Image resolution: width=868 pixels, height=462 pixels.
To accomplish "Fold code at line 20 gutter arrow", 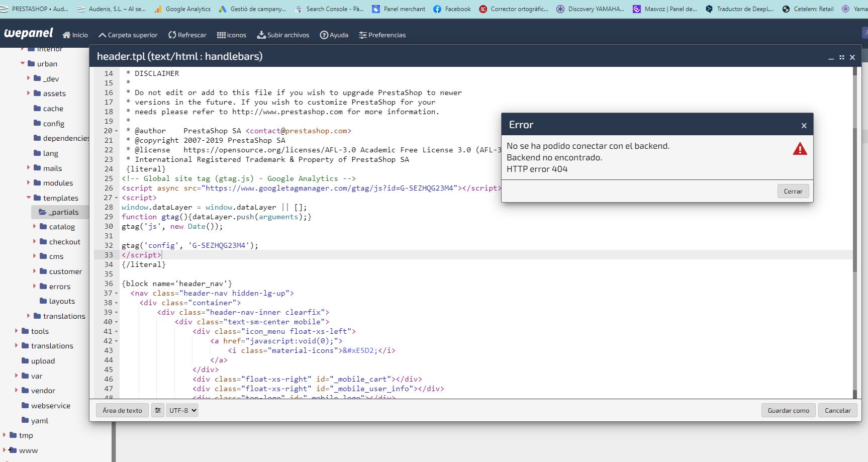I will click(117, 131).
